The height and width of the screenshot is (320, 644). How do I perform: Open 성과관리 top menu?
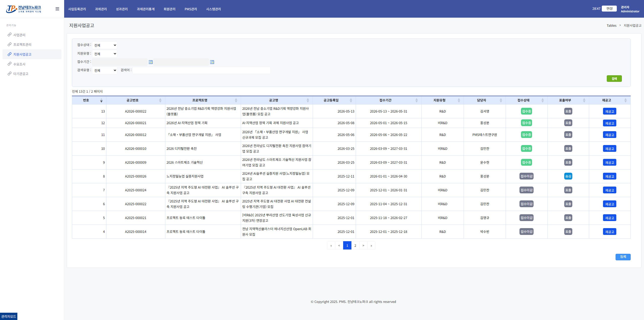click(x=122, y=9)
